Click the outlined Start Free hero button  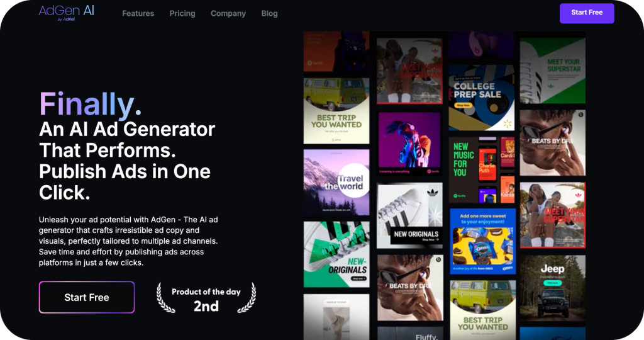87,297
